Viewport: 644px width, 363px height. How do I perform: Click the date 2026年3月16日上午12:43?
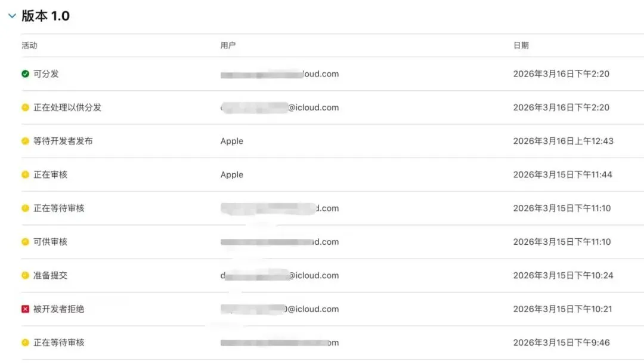(x=563, y=141)
